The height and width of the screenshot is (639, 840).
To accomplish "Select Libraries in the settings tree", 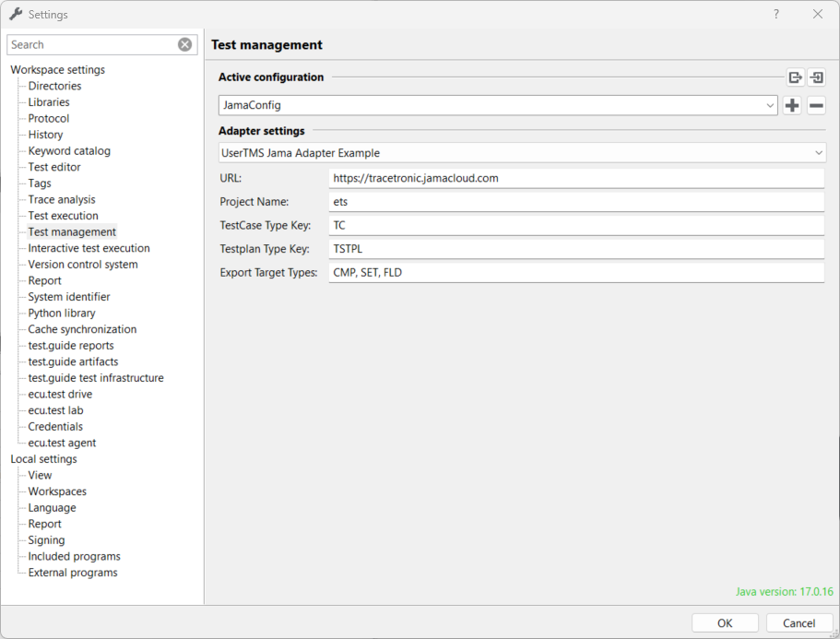I will pos(49,101).
